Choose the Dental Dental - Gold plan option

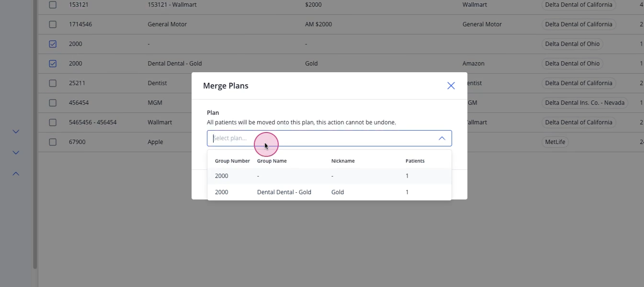(329, 192)
